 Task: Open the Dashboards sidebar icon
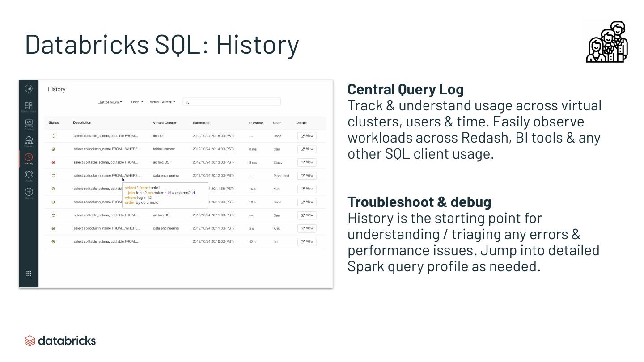(29, 106)
